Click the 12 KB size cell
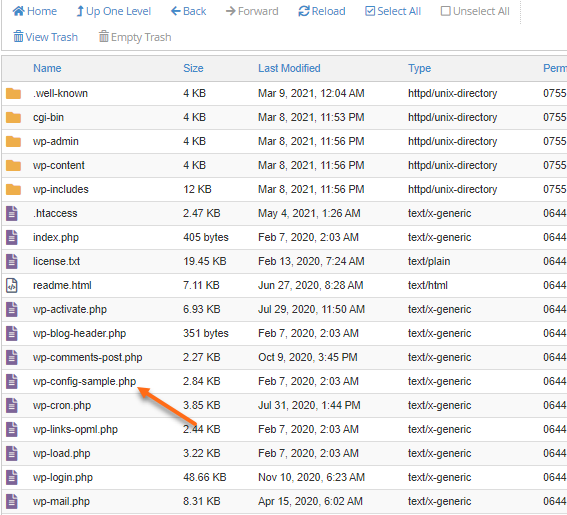 pos(197,189)
